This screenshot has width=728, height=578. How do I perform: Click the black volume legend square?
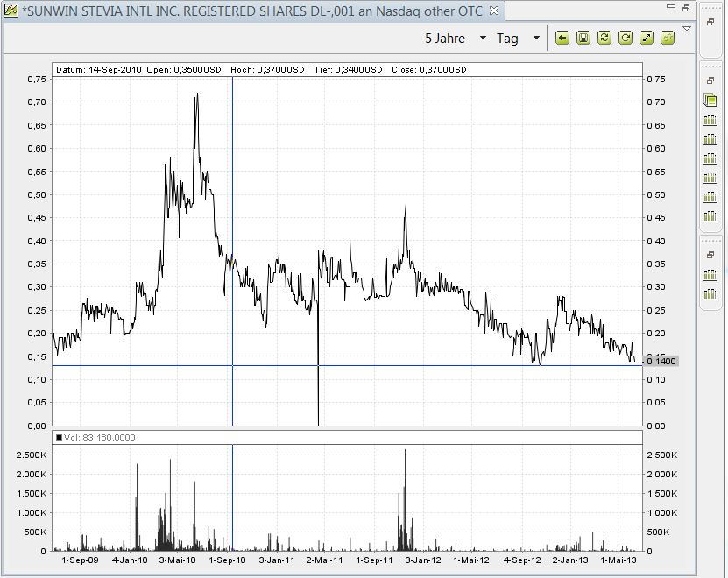59,437
